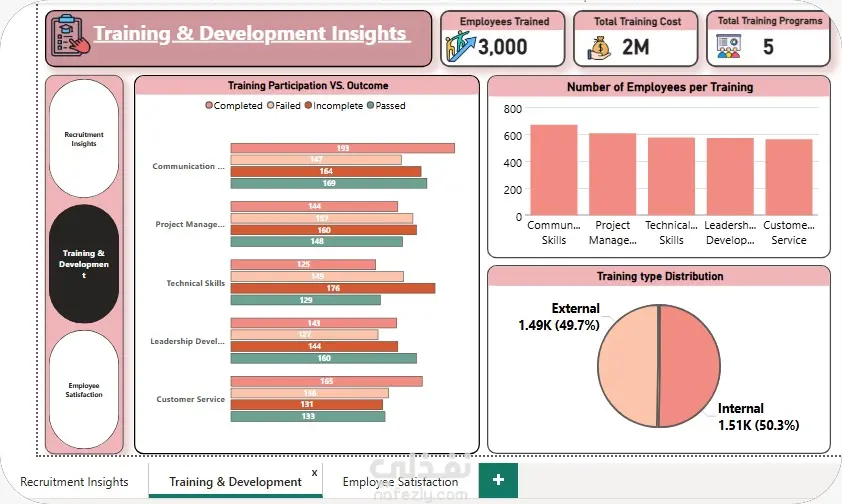Click the money bag Training Cost icon
This screenshot has height=504, width=842.
[599, 48]
